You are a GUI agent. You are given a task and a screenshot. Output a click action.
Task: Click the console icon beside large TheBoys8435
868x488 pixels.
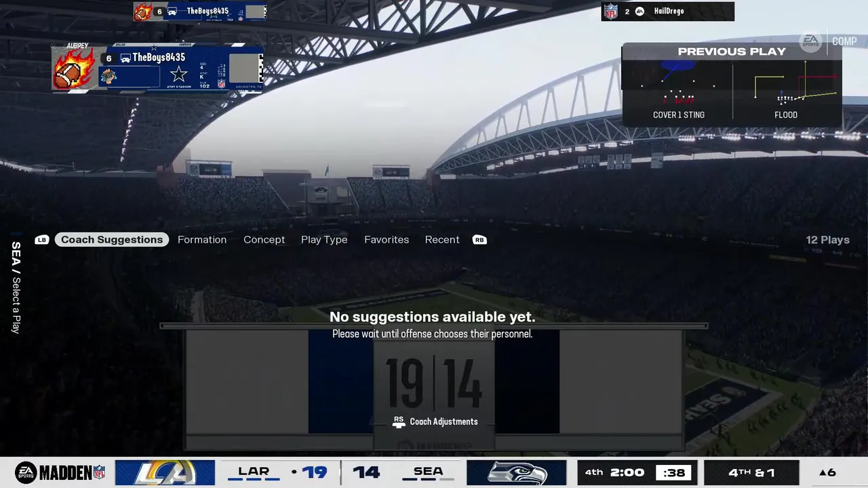coord(125,58)
